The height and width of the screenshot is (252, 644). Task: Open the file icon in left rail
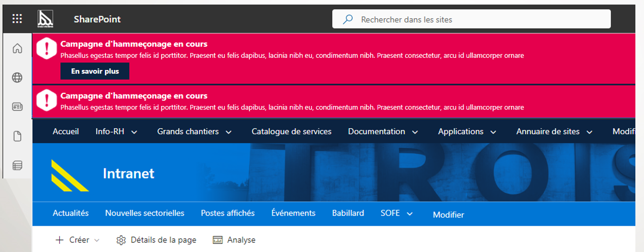17,136
